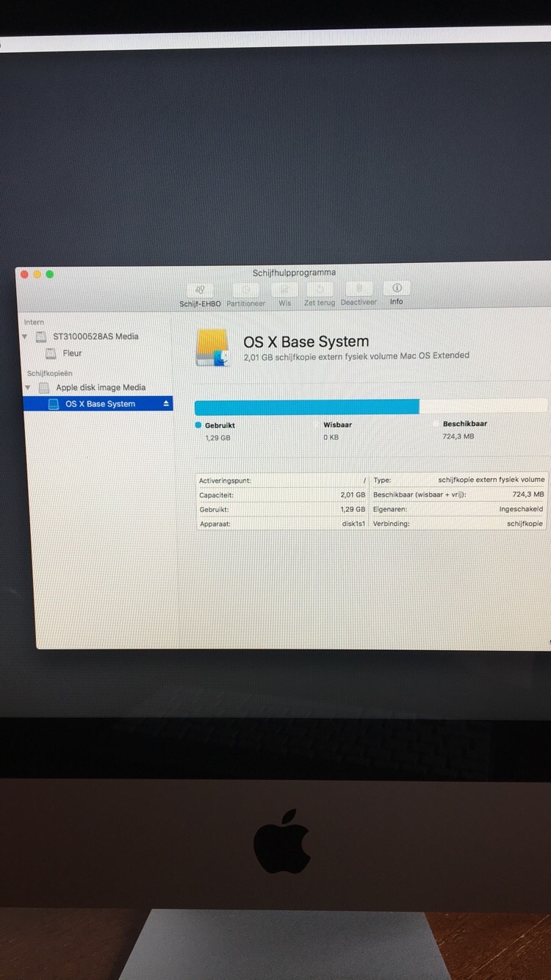Click the large OS X Base System drive icon
This screenshot has height=980, width=551.
click(213, 347)
